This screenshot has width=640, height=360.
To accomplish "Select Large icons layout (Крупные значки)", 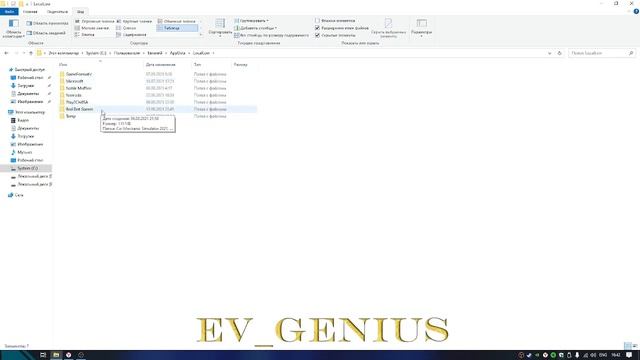I will pyautogui.click(x=134, y=21).
